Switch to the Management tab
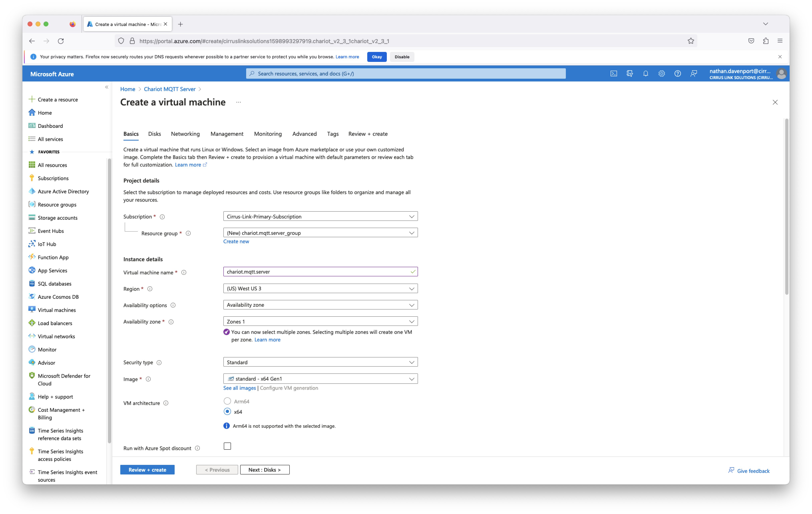This screenshot has height=514, width=812. click(227, 134)
